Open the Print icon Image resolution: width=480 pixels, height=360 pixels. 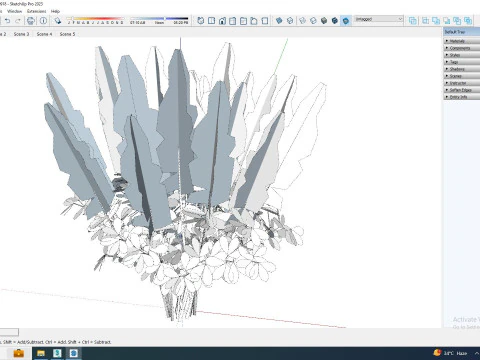pos(31,21)
